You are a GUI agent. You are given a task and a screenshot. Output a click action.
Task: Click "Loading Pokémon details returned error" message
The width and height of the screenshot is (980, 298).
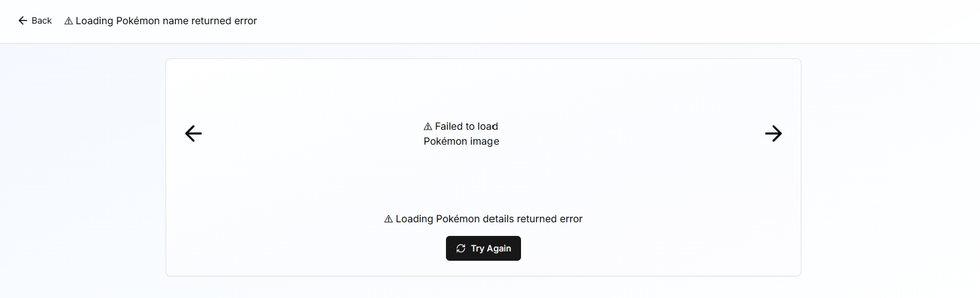(489, 219)
